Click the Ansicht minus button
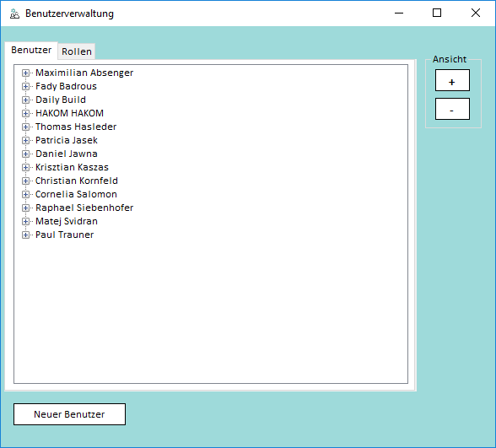The height and width of the screenshot is (448, 496). coord(452,109)
